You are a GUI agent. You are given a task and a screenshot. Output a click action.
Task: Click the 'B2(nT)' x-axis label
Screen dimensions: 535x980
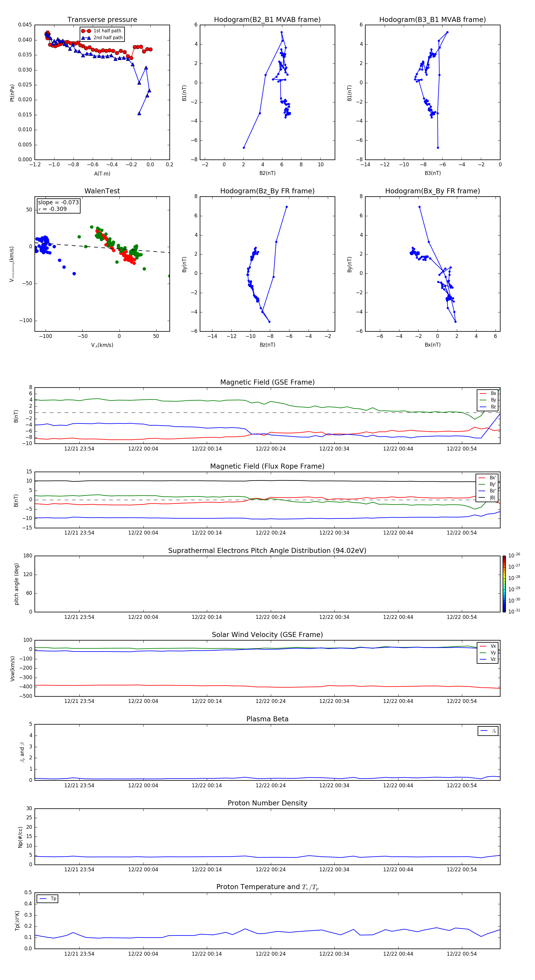[x=267, y=173]
